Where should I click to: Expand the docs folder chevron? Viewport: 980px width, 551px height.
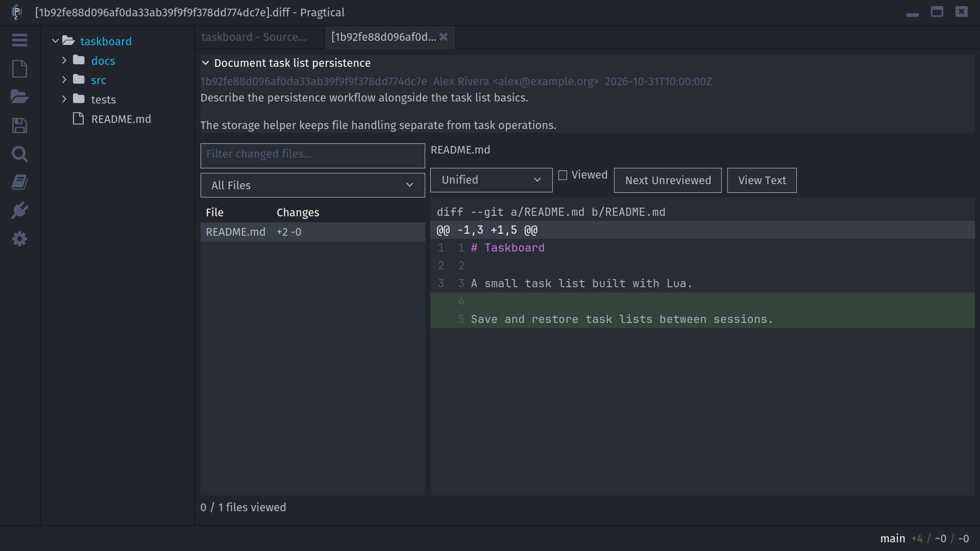pyautogui.click(x=64, y=60)
